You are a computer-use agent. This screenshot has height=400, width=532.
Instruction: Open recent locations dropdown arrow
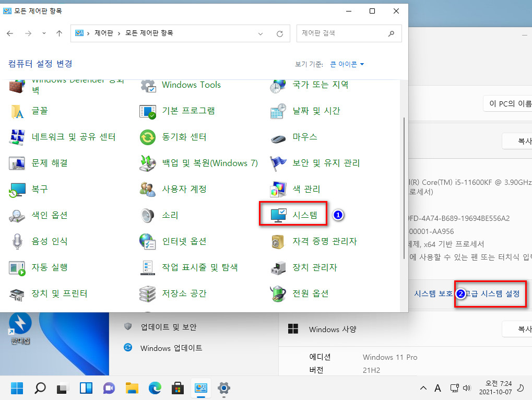pos(44,33)
